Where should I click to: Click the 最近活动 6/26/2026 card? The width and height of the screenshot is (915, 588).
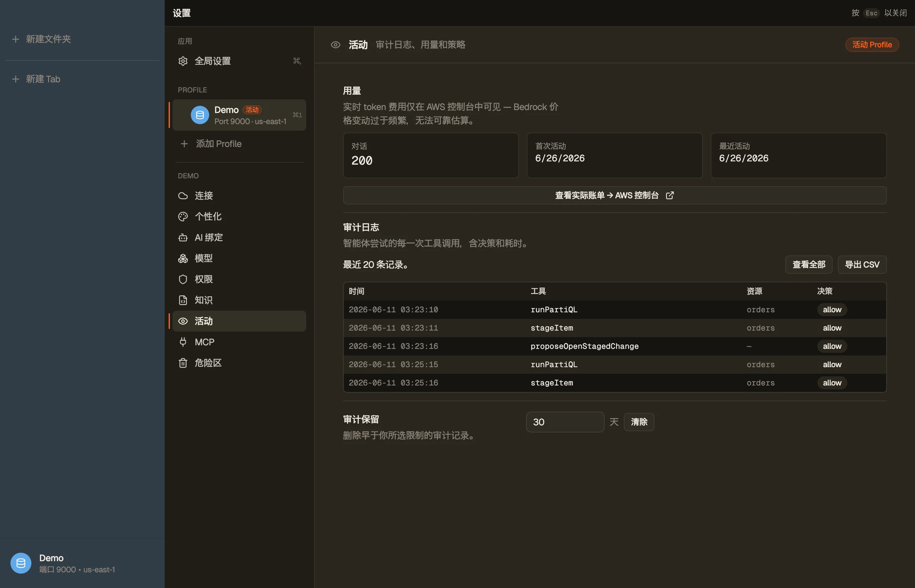pos(798,155)
